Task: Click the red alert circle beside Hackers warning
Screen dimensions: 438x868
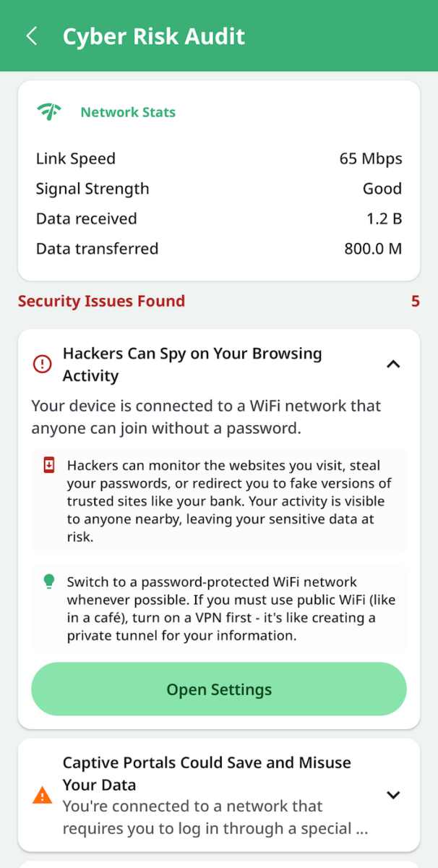Action: (x=41, y=365)
